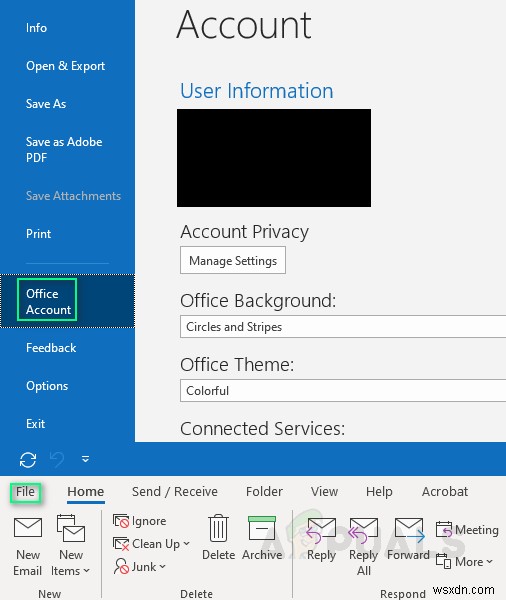Click the Forward message icon
Image resolution: width=506 pixels, height=600 pixels.
click(x=409, y=529)
